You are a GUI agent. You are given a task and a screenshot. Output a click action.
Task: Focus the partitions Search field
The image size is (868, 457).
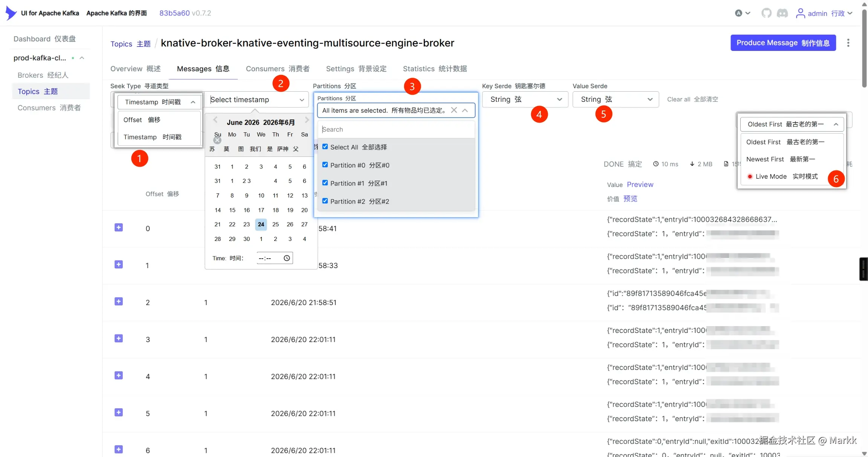pos(396,129)
